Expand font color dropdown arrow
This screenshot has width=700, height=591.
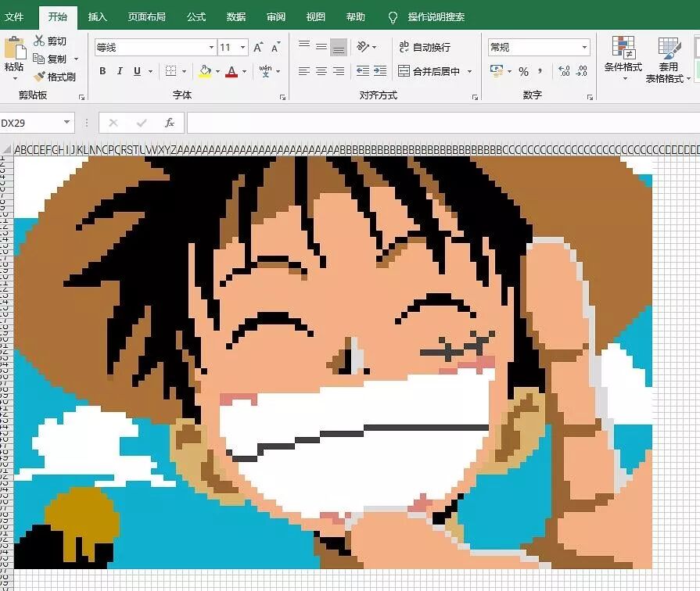(244, 71)
